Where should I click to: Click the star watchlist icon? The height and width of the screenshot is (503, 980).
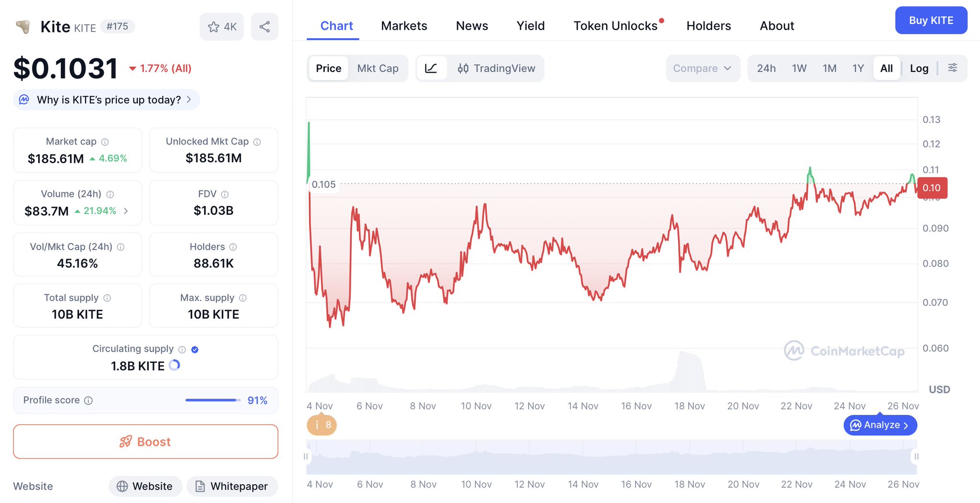coord(214,27)
